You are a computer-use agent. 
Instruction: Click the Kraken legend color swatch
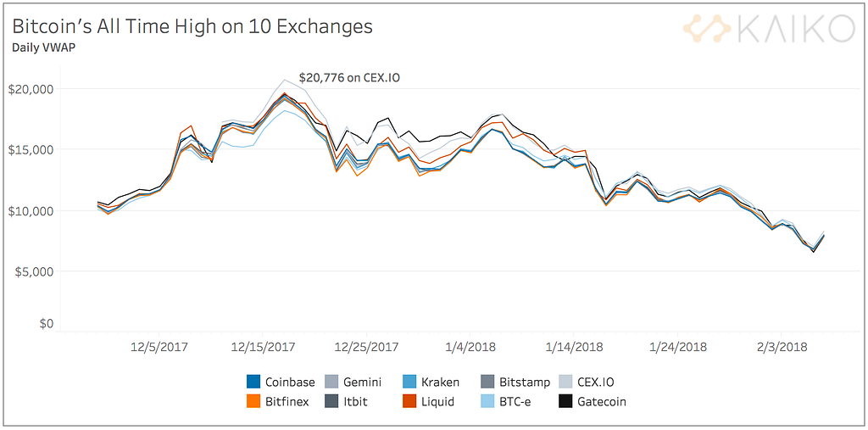click(409, 383)
